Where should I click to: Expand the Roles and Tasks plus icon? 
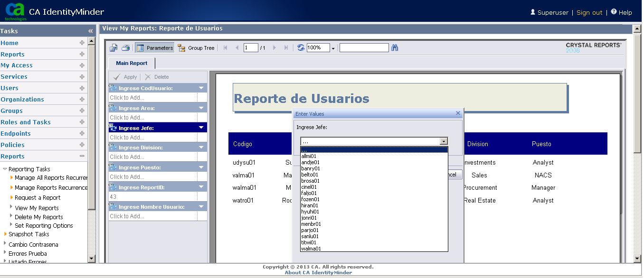click(x=82, y=122)
